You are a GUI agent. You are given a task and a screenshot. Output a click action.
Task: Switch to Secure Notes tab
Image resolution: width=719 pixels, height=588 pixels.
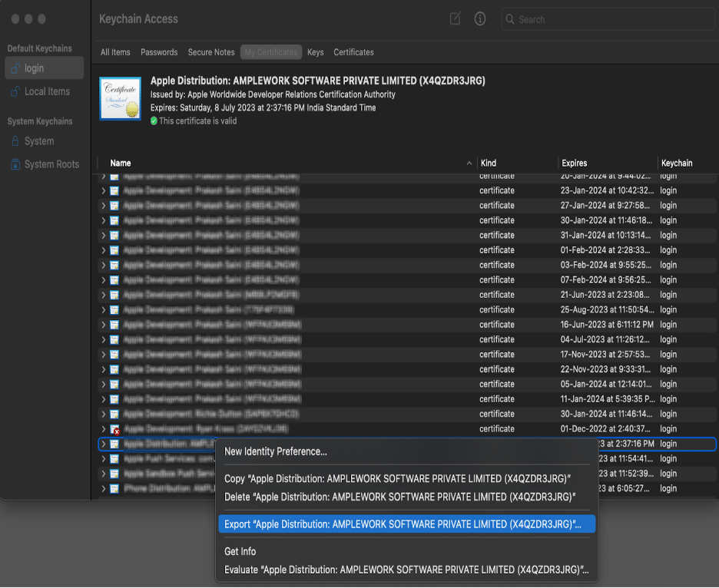pos(211,52)
